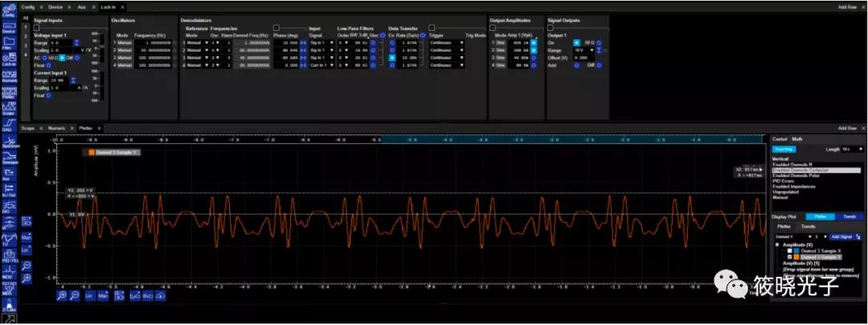This screenshot has width=868, height=325.
Task: Open the Sweeper tool in sidebar
Action: click(10, 158)
